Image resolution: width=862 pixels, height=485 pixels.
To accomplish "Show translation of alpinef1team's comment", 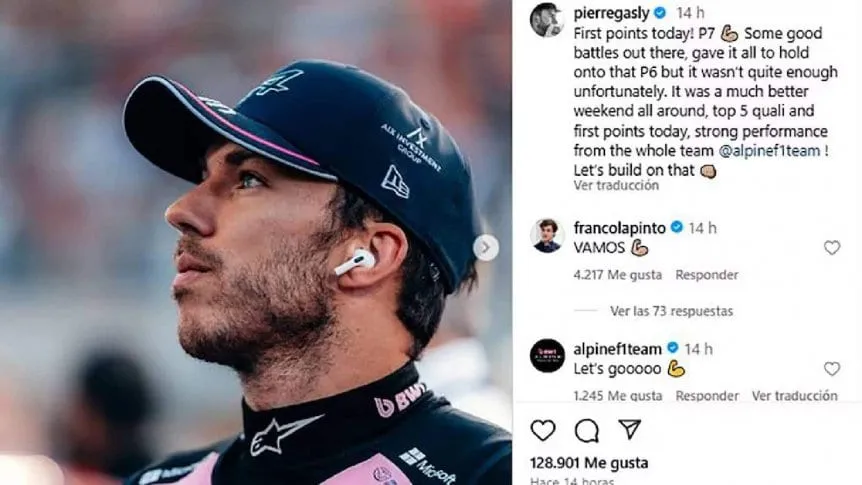I will tap(794, 396).
